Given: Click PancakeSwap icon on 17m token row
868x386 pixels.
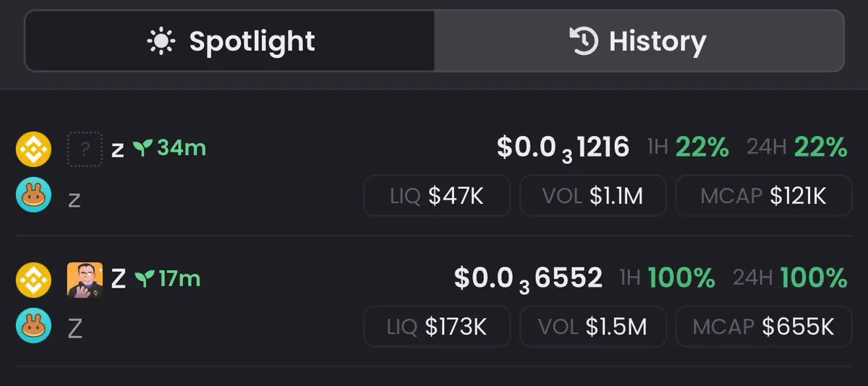Looking at the screenshot, I should coord(33,326).
